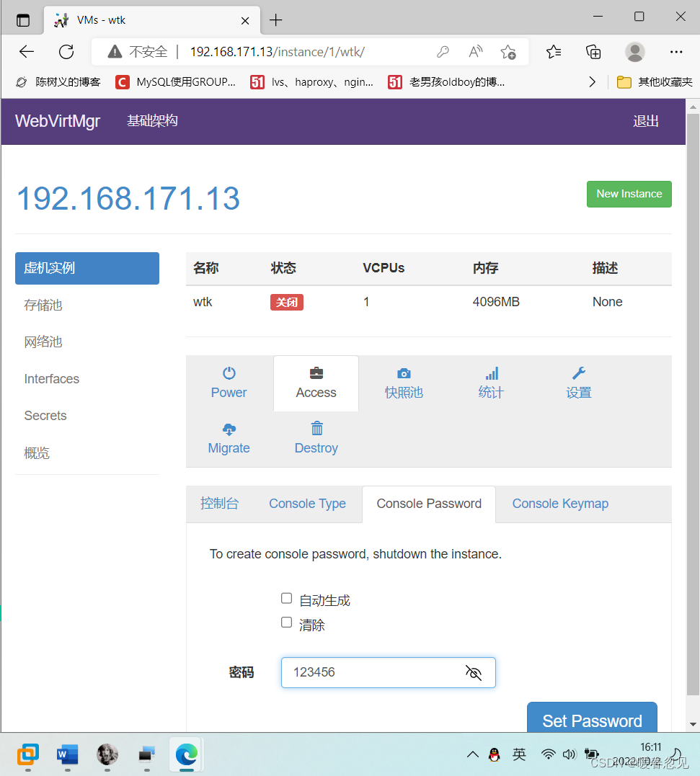Open the Destroy tab
Viewport: 700px width, 776px height.
coord(316,439)
